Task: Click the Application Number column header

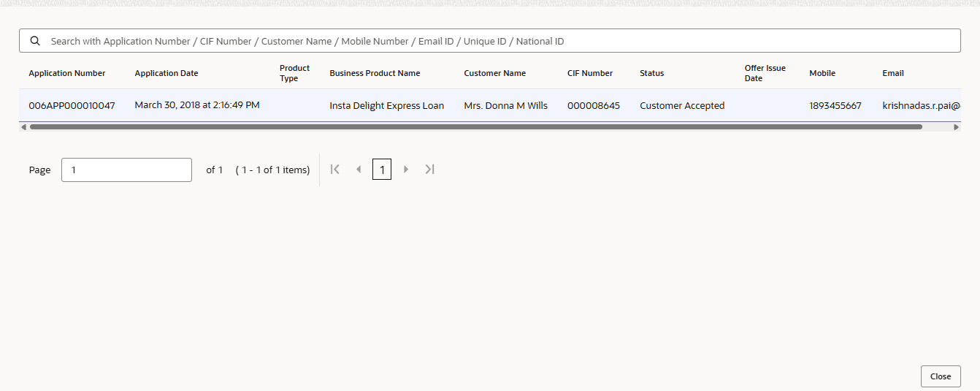Action: 67,73
